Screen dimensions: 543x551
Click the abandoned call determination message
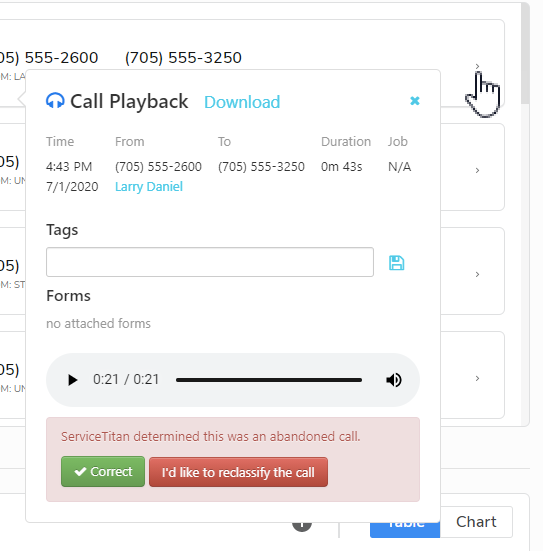211,436
